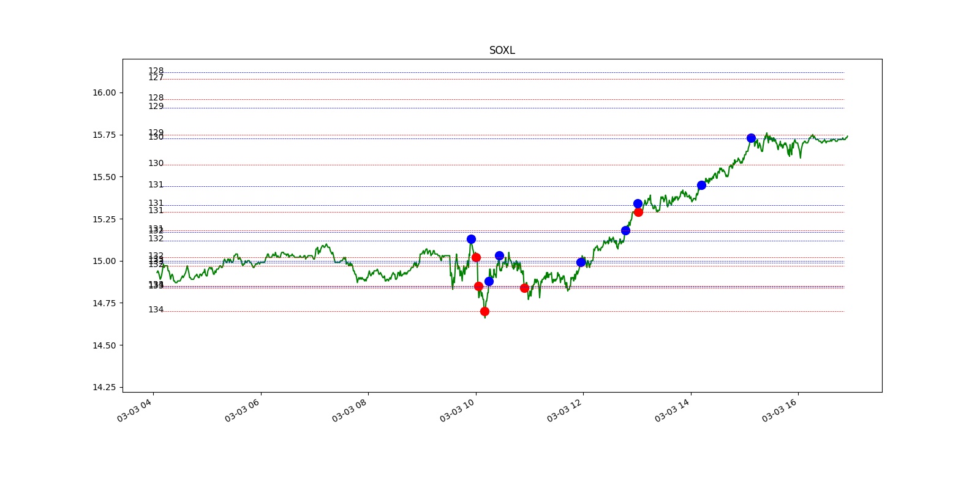This screenshot has height=490, width=980.
Task: Click the lowest red marker near 14.70
Action: [484, 311]
